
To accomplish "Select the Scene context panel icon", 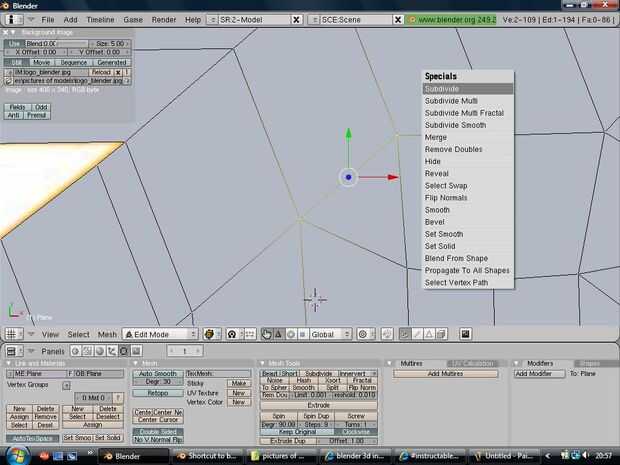I will [136, 351].
